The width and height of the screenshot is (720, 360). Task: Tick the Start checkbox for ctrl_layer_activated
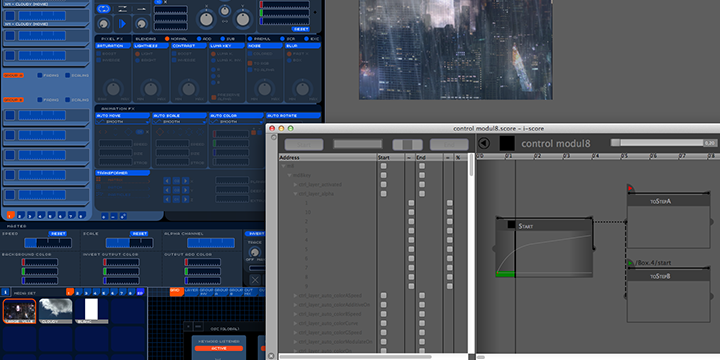pos(383,185)
